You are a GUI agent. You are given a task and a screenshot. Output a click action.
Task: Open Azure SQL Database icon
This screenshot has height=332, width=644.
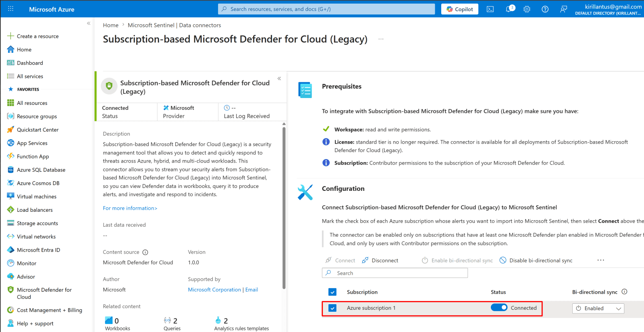pos(10,170)
